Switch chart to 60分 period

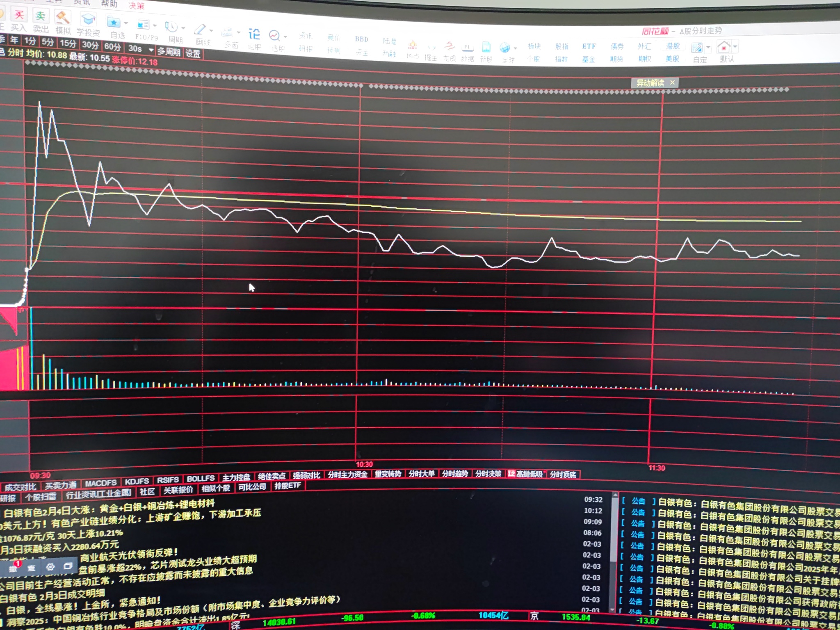[x=112, y=47]
